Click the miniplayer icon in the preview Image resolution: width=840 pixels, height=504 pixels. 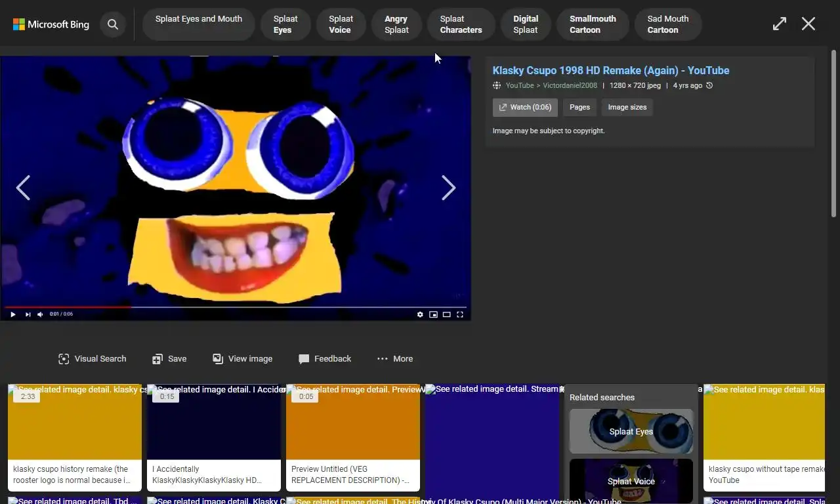pos(433,314)
